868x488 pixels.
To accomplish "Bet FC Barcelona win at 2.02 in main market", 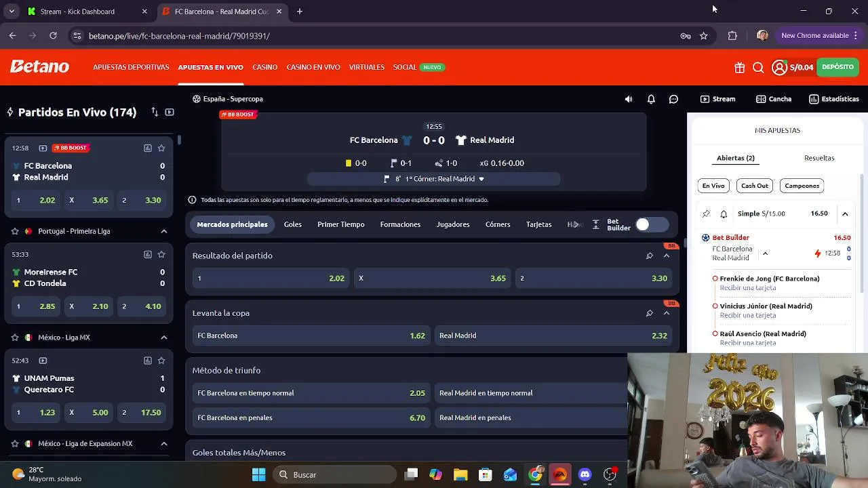I will pyautogui.click(x=271, y=279).
